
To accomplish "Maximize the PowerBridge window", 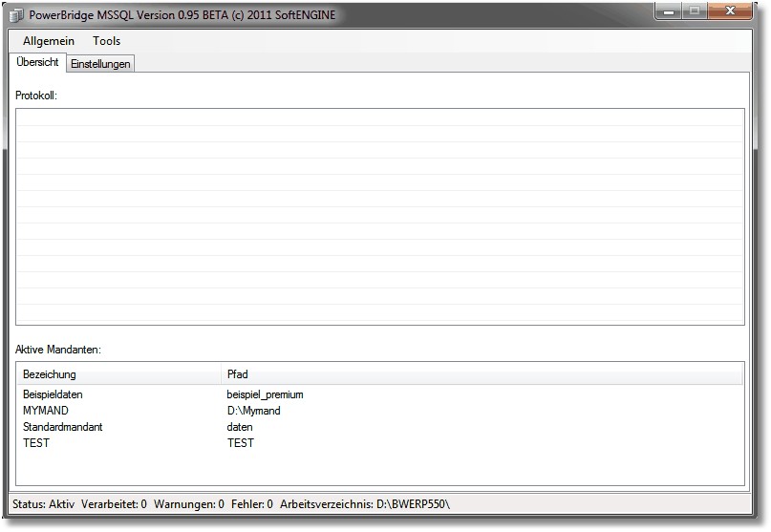I will (695, 12).
